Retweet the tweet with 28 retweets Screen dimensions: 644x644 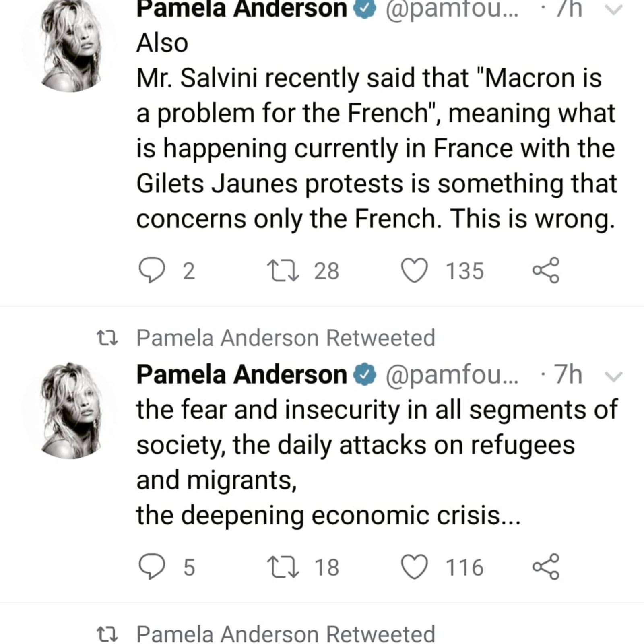click(283, 270)
